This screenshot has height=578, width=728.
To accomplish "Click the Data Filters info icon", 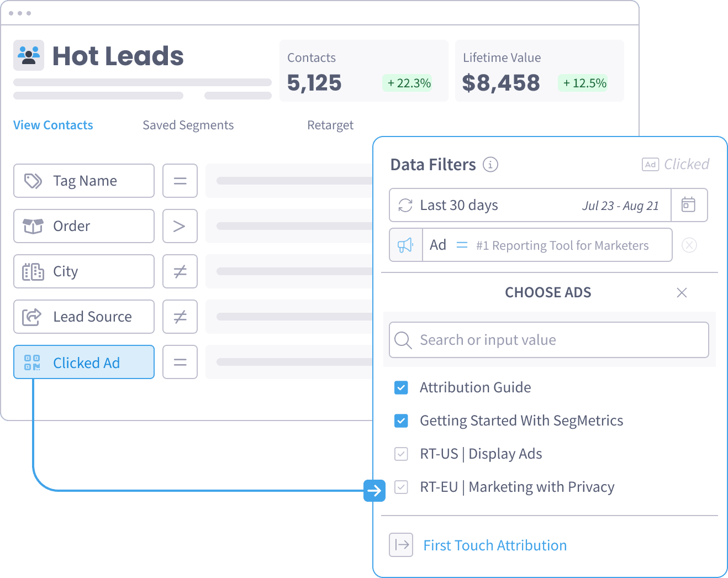I will click(x=490, y=165).
